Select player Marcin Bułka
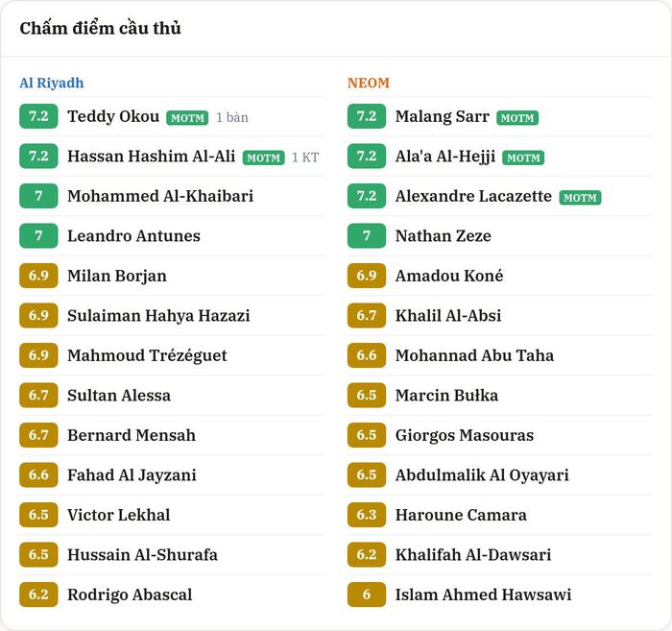672x631 pixels. (446, 396)
